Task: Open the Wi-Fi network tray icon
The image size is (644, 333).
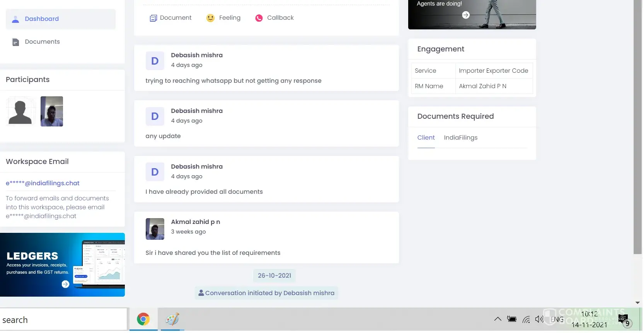Action: tap(526, 319)
